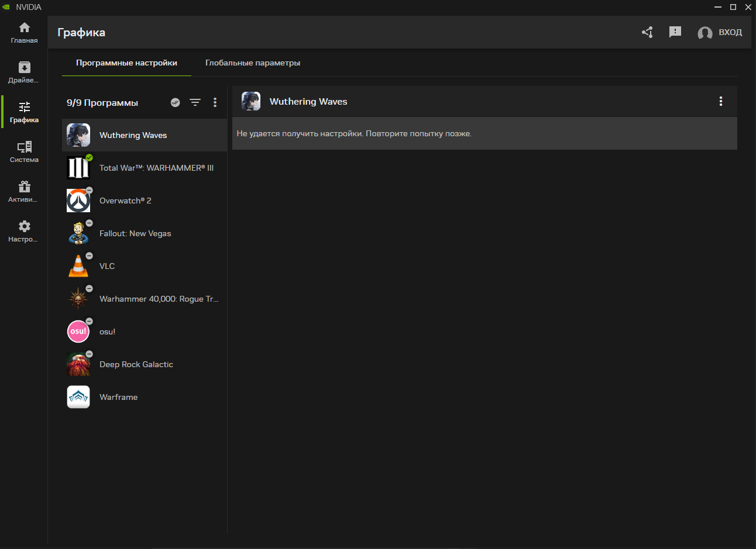The image size is (756, 549).
Task: Open Wuthering Waves details three-dot menu
Action: (x=720, y=101)
